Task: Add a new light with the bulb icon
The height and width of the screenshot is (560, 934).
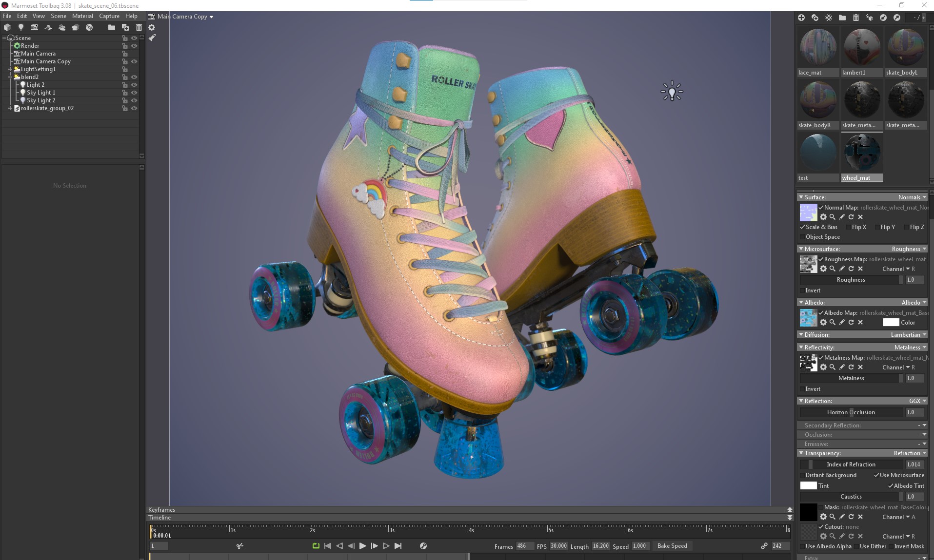Action: pos(21,27)
